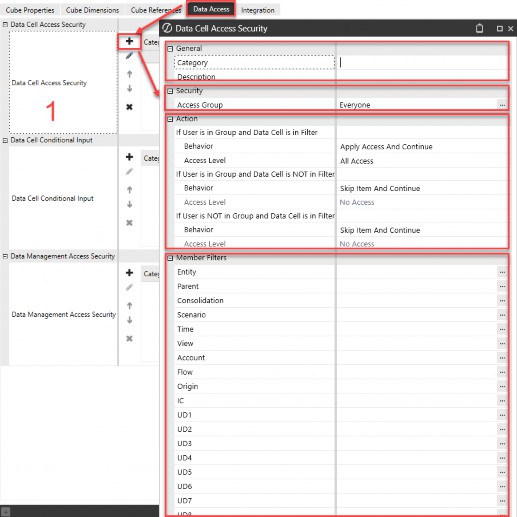
Task: Collapse the Security section
Action: pyautogui.click(x=170, y=91)
